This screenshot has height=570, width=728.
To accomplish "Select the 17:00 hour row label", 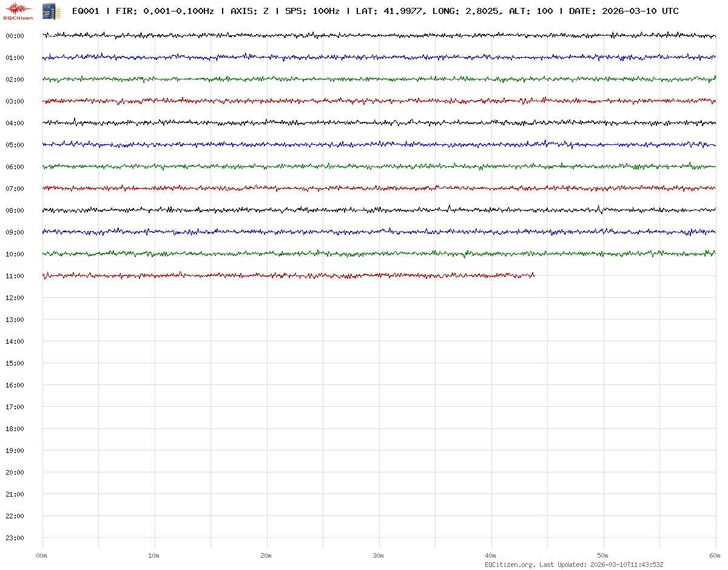I will coord(15,407).
